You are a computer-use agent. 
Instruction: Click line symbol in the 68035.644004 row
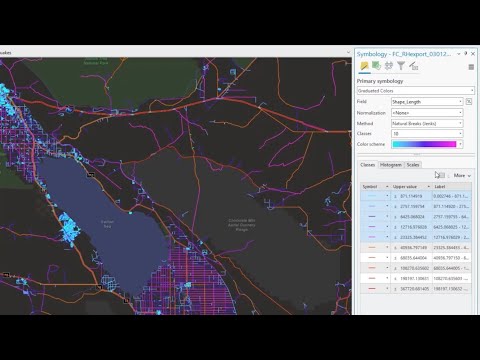click(x=372, y=258)
